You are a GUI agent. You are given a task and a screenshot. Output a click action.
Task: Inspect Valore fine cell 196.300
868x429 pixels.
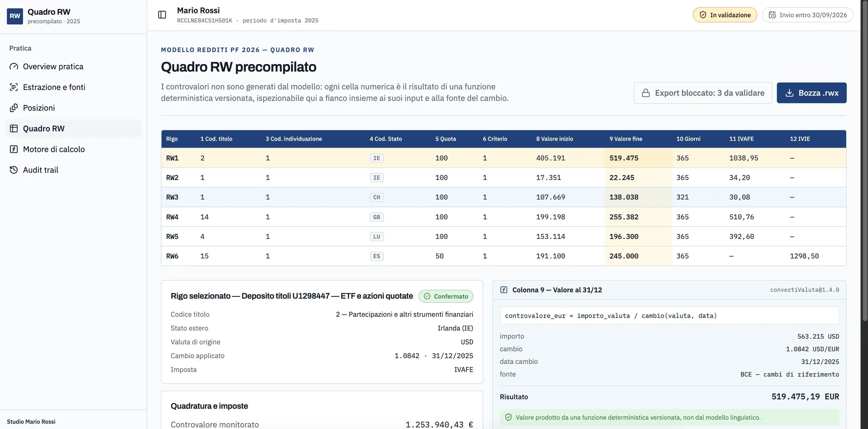pos(638,237)
